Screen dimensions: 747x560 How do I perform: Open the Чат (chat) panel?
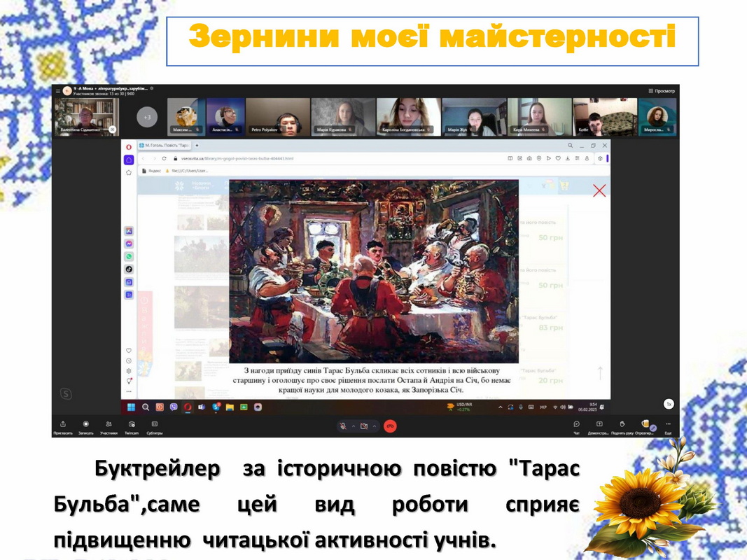(x=576, y=427)
